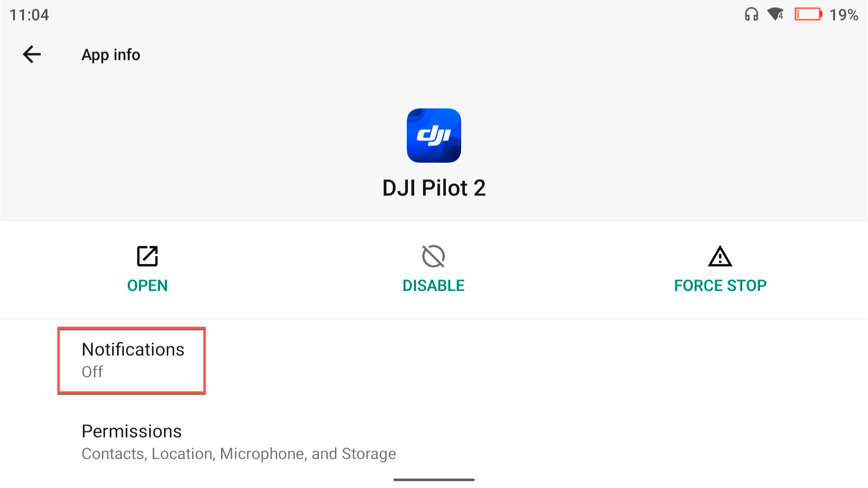Tap the Open launch icon above OPEN label
Image resolution: width=868 pixels, height=488 pixels.
[147, 256]
